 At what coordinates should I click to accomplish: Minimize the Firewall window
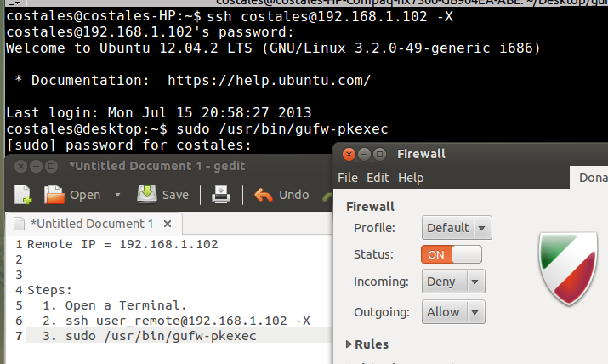pyautogui.click(x=364, y=154)
